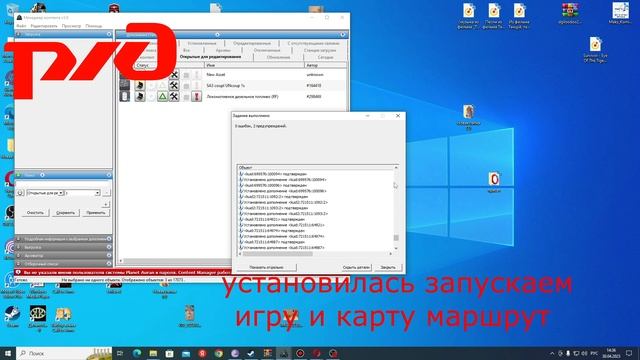Switch to the Сегодня tab

(x=326, y=58)
